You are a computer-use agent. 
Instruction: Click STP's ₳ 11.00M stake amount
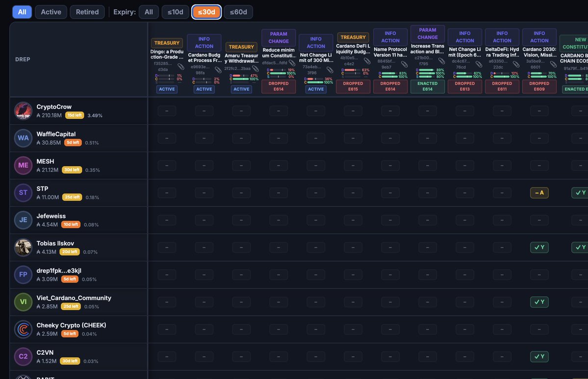tap(48, 197)
